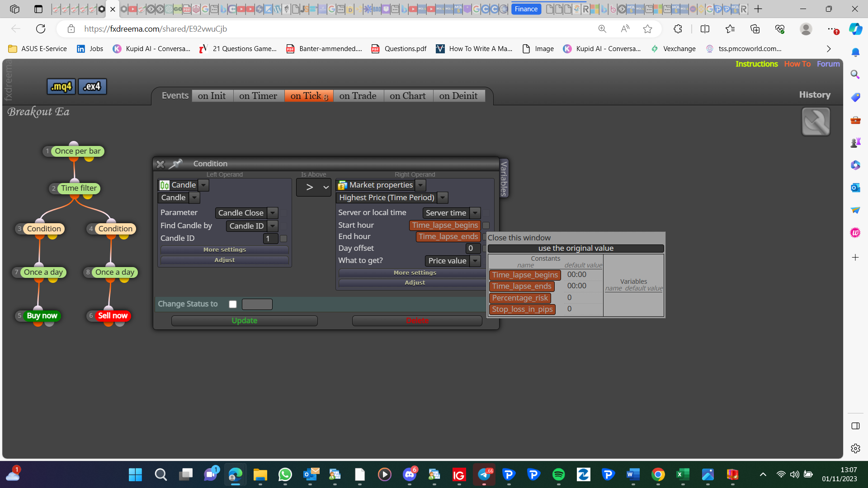Screen dimensions: 868x488
Task: Switch to the on Init tab
Action: (212, 96)
